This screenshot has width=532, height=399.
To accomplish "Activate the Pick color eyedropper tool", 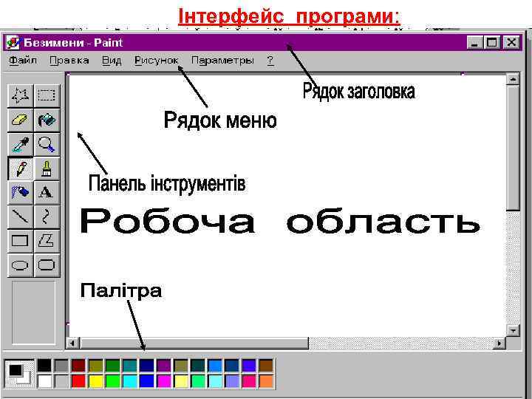I will click(x=21, y=144).
